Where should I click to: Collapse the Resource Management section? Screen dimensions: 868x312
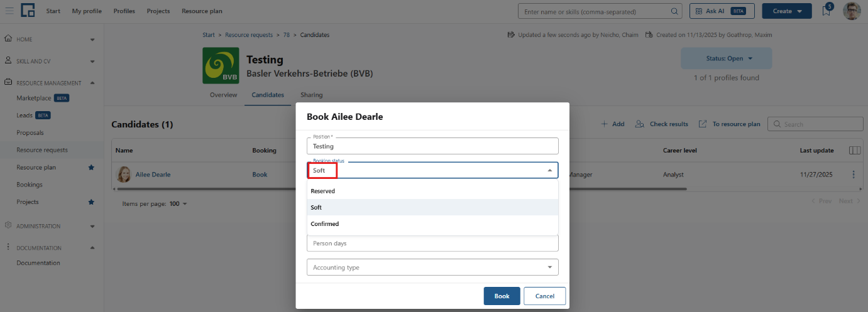[x=92, y=83]
